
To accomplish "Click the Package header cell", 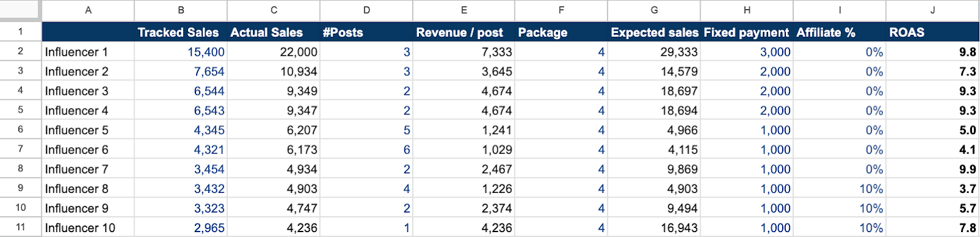I will [561, 32].
